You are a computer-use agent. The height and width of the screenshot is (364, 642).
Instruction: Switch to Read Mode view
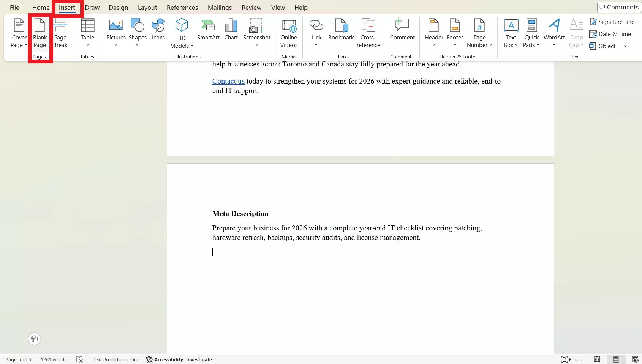597,359
